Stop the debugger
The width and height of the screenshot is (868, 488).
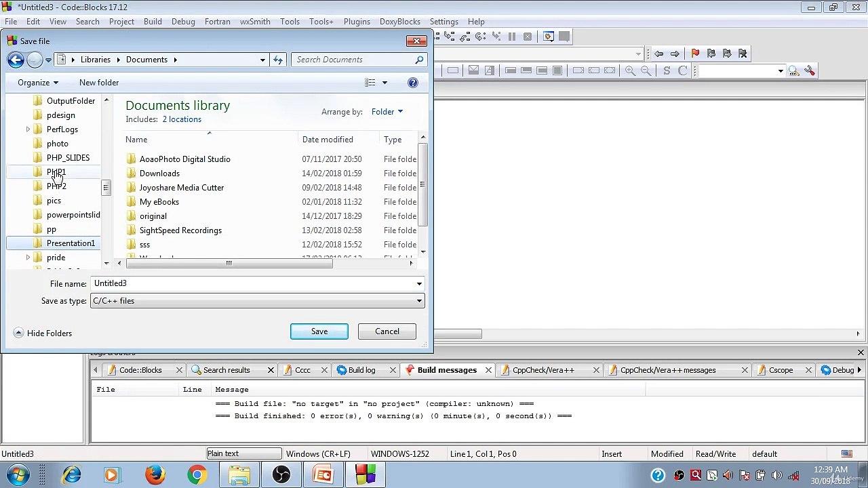(528, 37)
